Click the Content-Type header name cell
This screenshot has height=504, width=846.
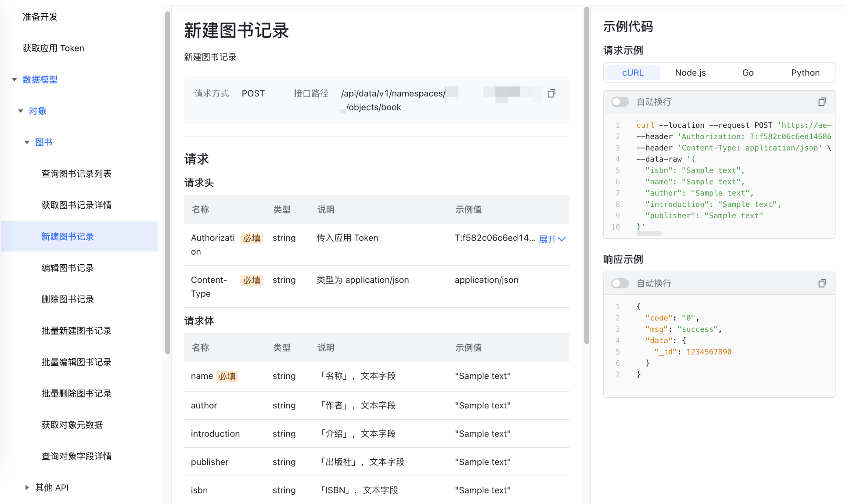tap(209, 287)
